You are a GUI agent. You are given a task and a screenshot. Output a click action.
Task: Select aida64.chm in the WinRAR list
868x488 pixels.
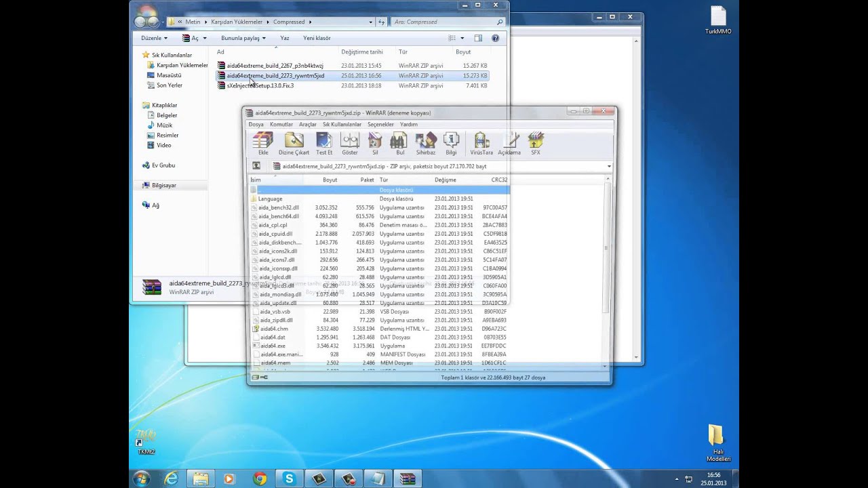pyautogui.click(x=273, y=329)
